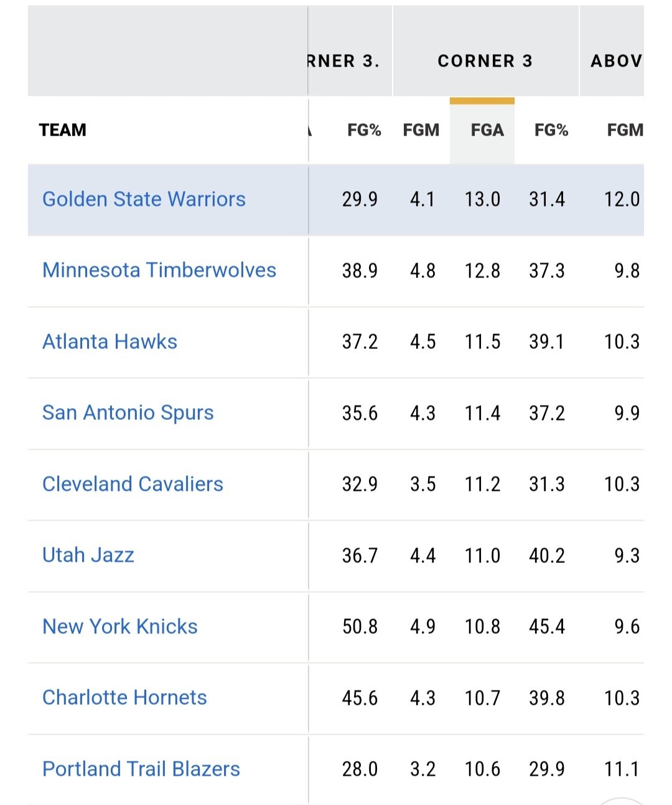Sort table by the TEAM column header

(x=63, y=130)
